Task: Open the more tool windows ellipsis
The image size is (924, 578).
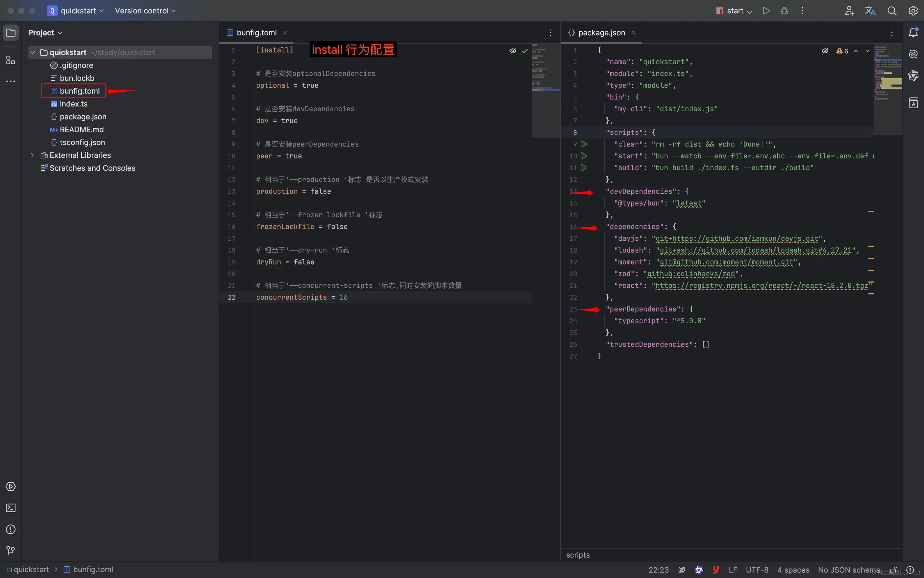Action: tap(11, 81)
